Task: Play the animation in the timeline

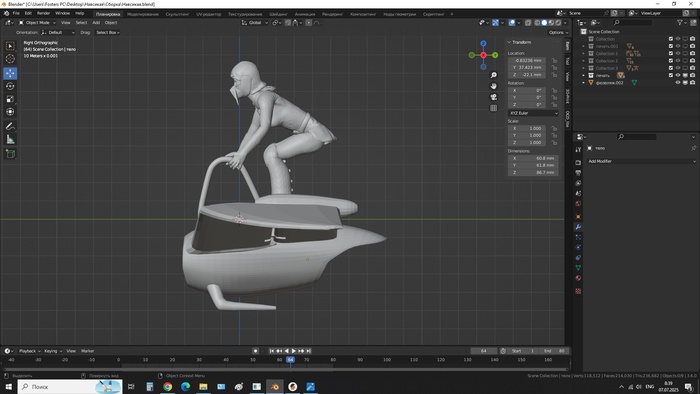Action: pyautogui.click(x=294, y=351)
